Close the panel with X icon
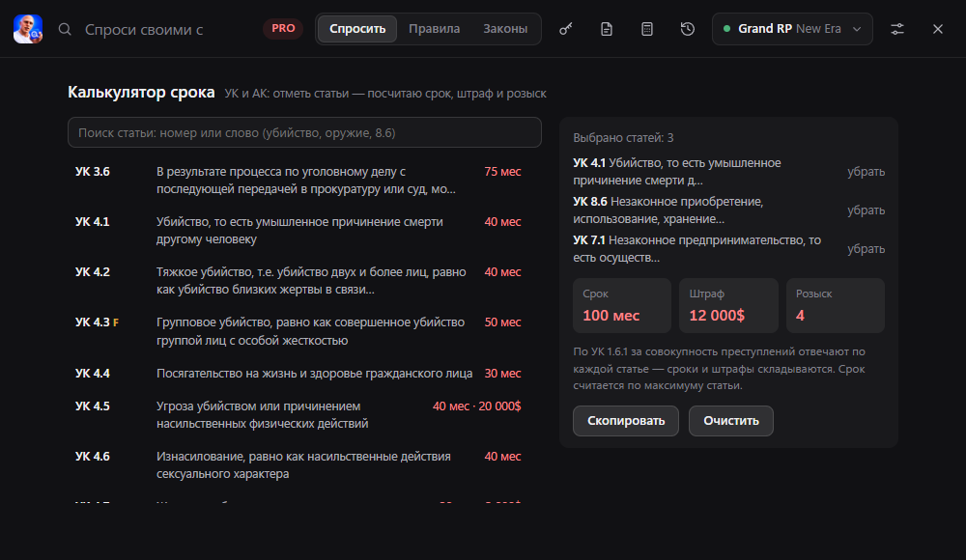The image size is (966, 560). pyautogui.click(x=938, y=29)
